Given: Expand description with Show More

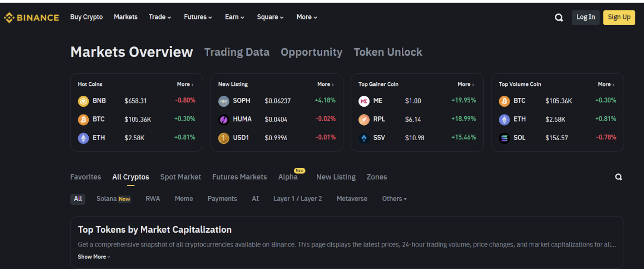Looking at the screenshot, I should 94,257.
